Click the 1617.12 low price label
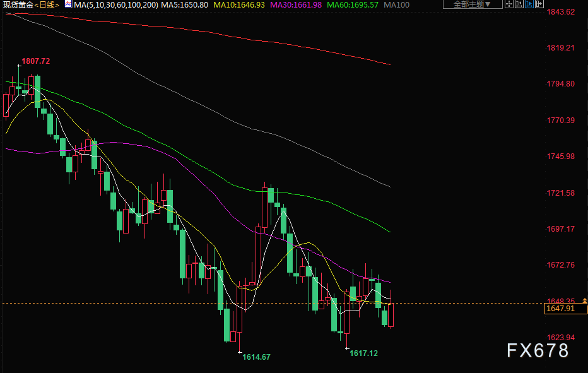This screenshot has height=373, width=588. pyautogui.click(x=363, y=353)
